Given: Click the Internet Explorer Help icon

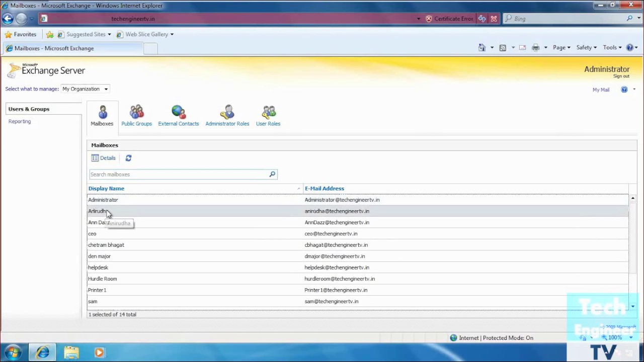Looking at the screenshot, I should [629, 47].
